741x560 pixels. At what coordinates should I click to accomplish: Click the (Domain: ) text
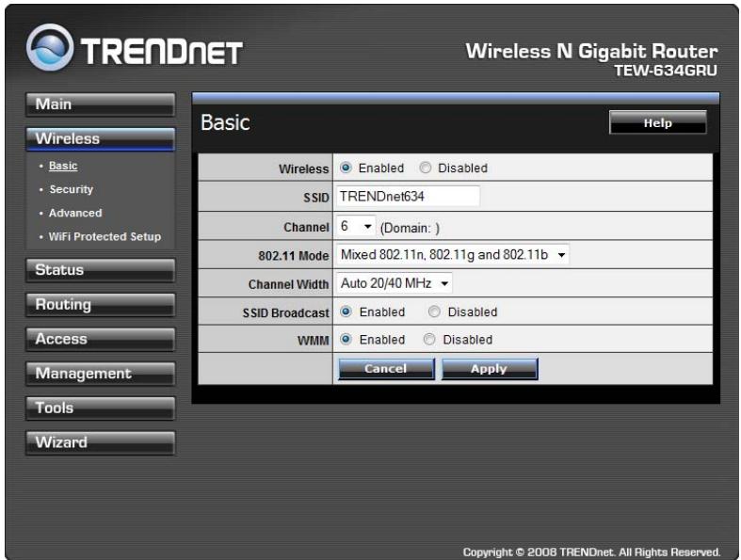click(x=410, y=229)
